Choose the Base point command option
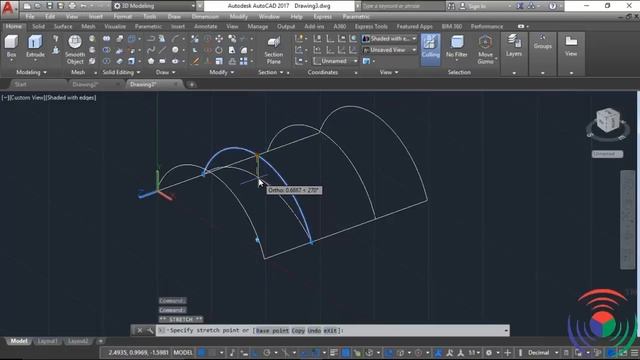Image resolution: width=640 pixels, height=360 pixels. pyautogui.click(x=272, y=331)
